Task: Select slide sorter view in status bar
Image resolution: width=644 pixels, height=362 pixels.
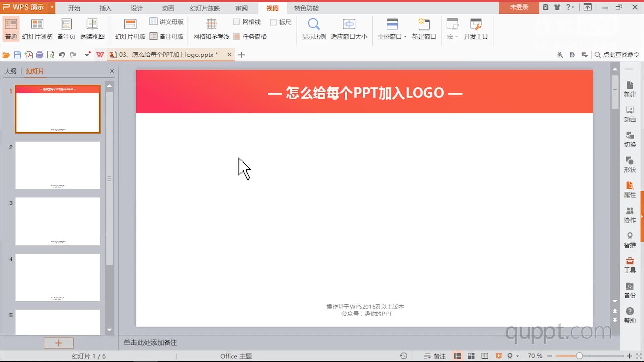Action: pos(471,356)
